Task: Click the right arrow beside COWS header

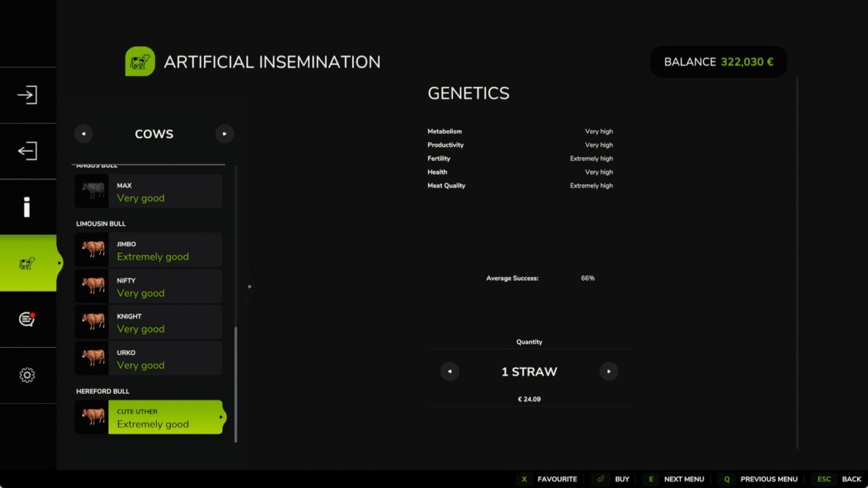Action: tap(224, 134)
